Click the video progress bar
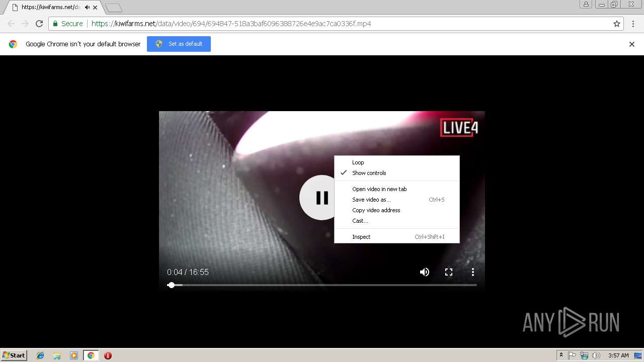This screenshot has width=644, height=362. click(x=322, y=285)
